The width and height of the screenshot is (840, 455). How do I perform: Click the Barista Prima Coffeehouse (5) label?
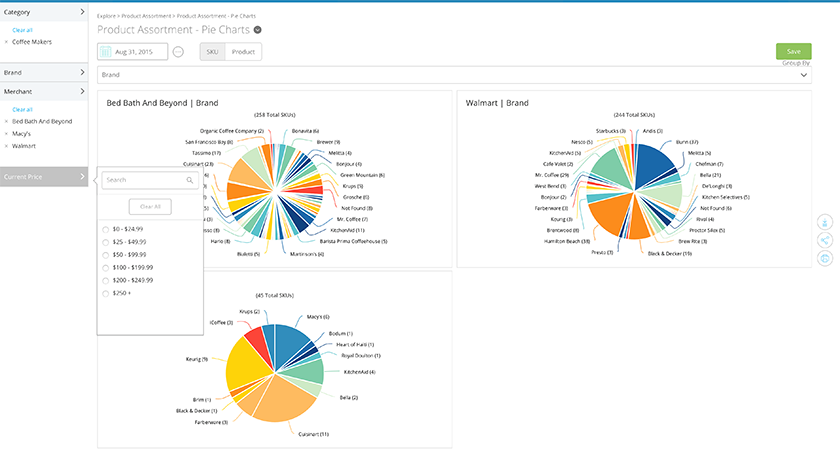354,242
